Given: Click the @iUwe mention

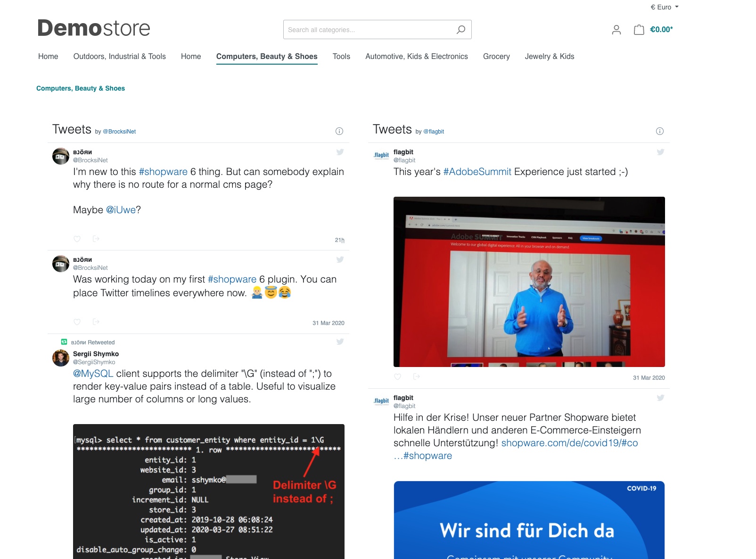Looking at the screenshot, I should [121, 210].
